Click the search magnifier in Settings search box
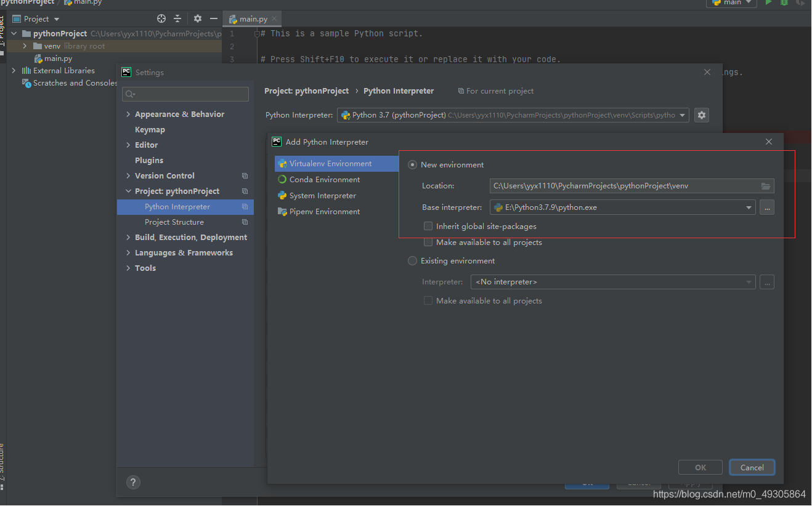 [129, 94]
